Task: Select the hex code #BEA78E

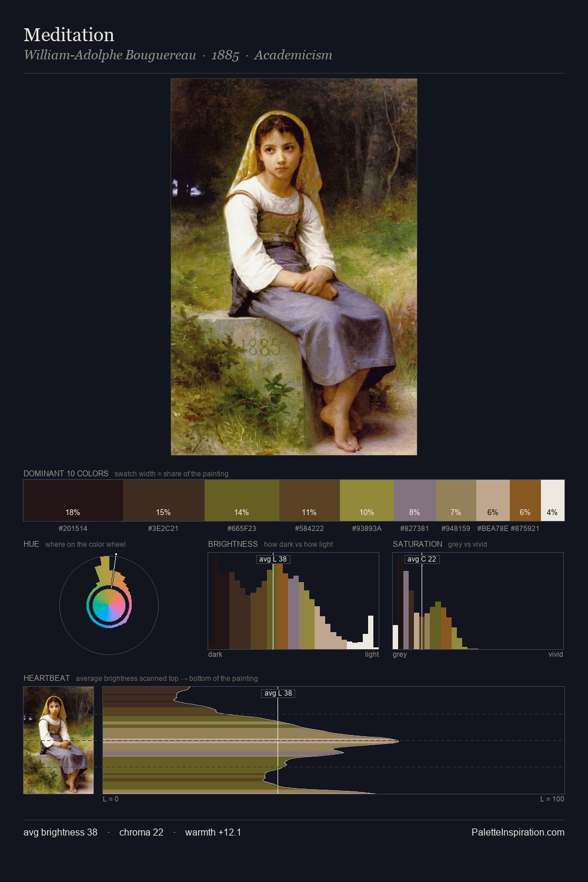Action: point(493,529)
